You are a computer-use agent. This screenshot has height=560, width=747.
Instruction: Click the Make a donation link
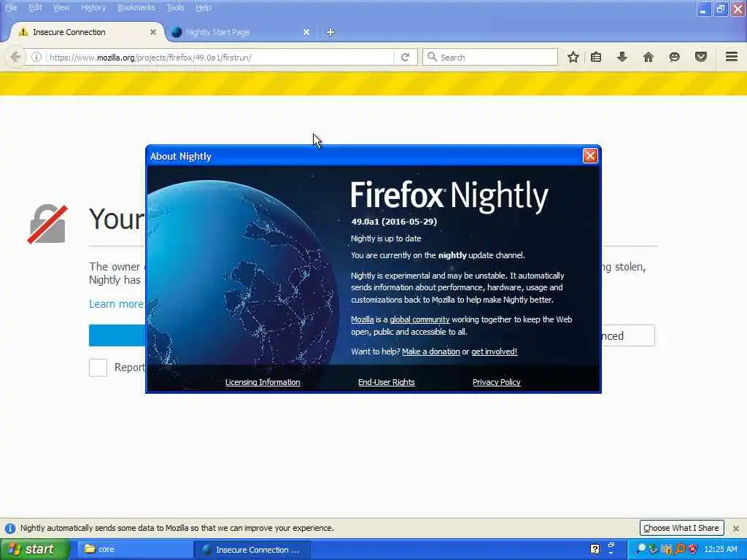click(x=430, y=351)
